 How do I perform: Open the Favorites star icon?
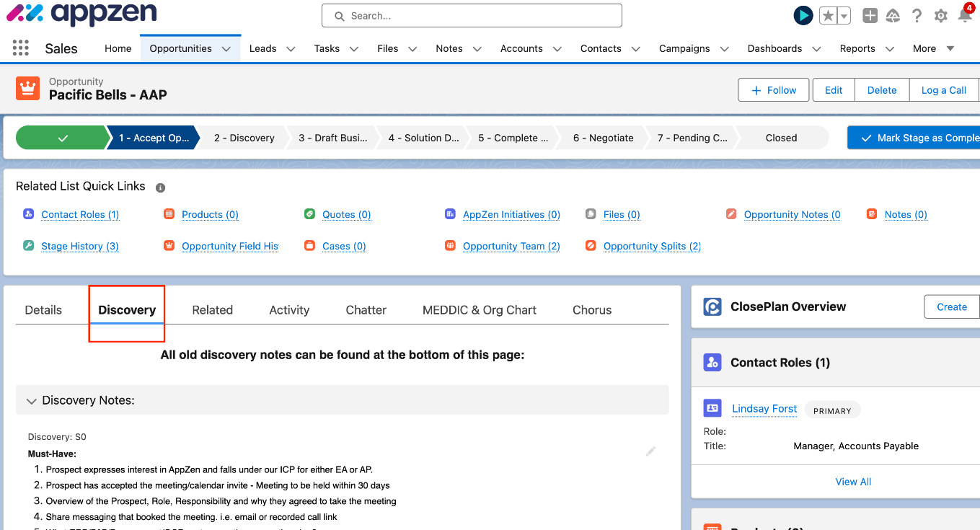click(828, 16)
